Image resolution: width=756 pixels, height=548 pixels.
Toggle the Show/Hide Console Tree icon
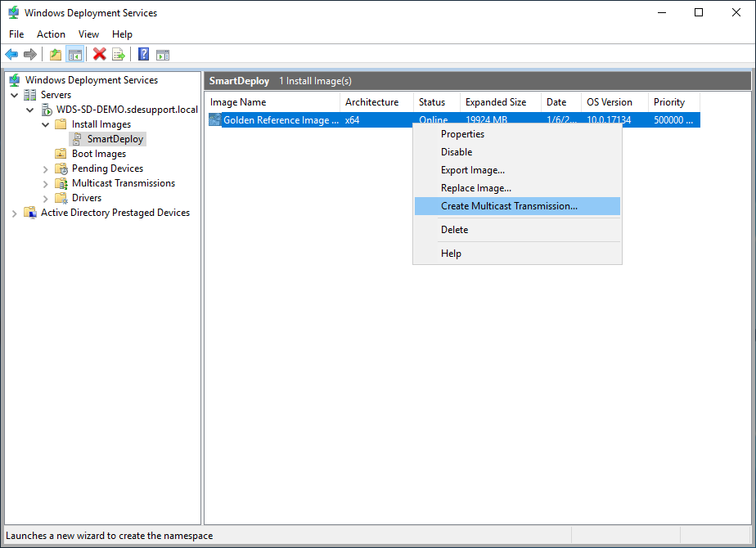(x=74, y=55)
